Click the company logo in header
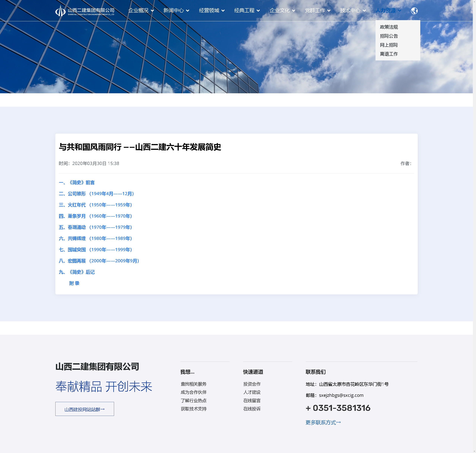This screenshot has height=453, width=476. pyautogui.click(x=85, y=11)
